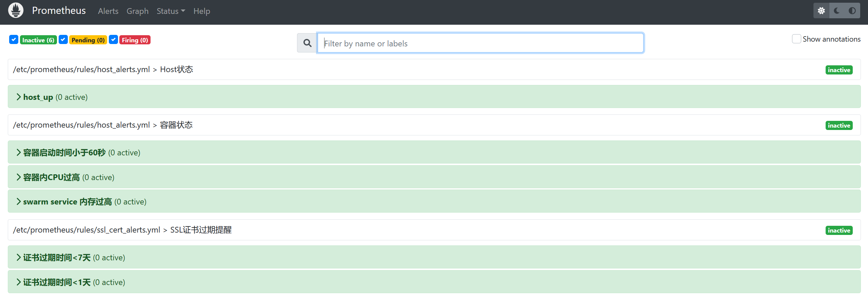Screen dimensions: 868x305
Task: Uncheck the Inactive (6) filter checkbox
Action: pos(14,40)
